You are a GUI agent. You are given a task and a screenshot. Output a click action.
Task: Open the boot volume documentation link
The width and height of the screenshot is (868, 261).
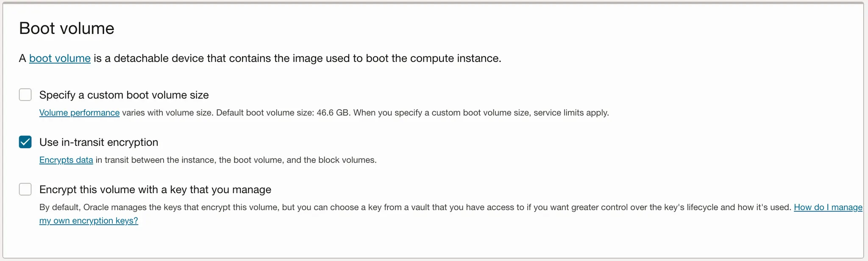[x=60, y=58]
